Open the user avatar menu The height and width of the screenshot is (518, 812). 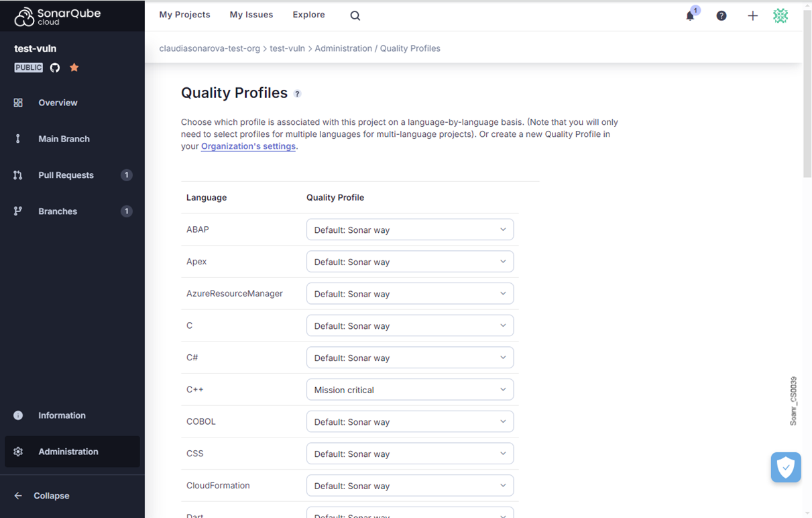click(780, 15)
